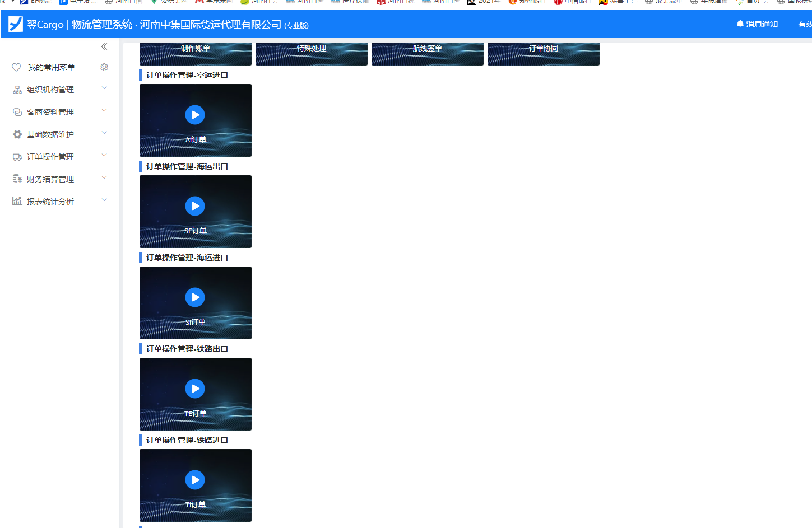
Task: Click the 订单操作管理 truck icon
Action: click(17, 157)
